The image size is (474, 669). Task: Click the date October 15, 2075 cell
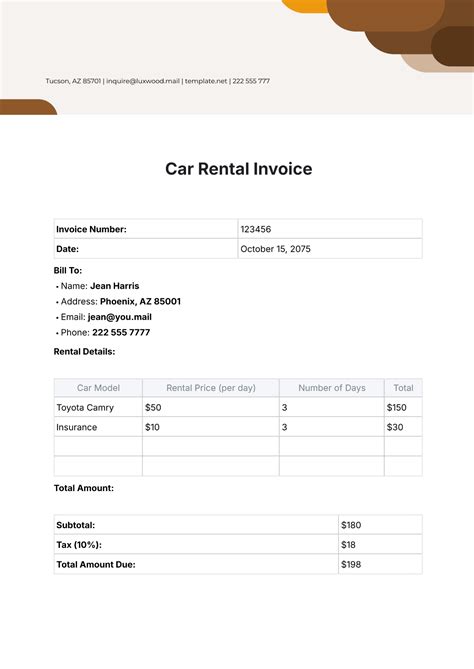[330, 249]
